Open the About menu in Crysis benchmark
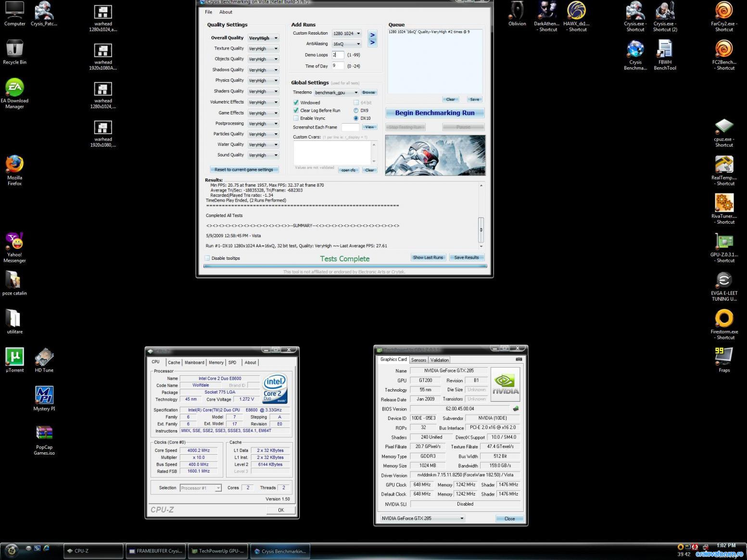 click(x=226, y=12)
